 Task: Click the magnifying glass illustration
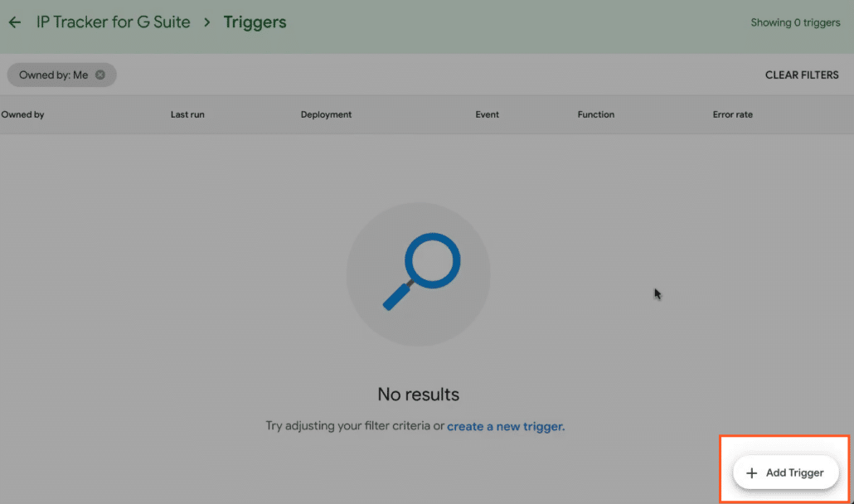pos(418,274)
